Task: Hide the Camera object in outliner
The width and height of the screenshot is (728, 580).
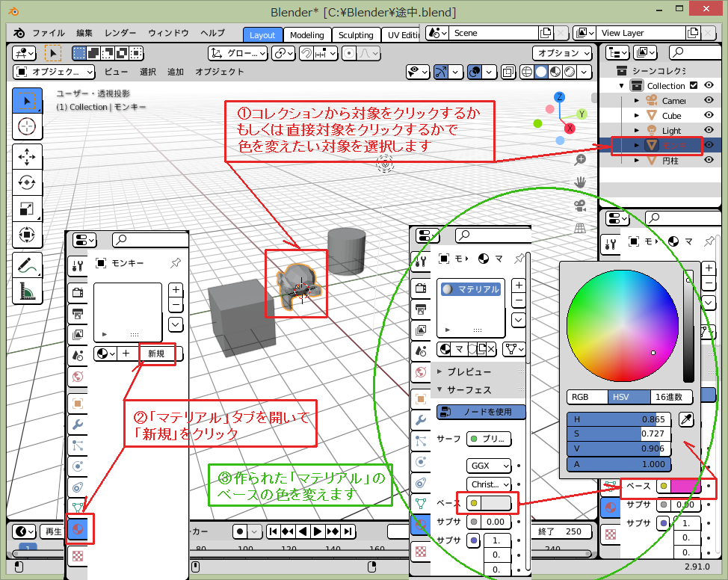Action: click(x=709, y=100)
